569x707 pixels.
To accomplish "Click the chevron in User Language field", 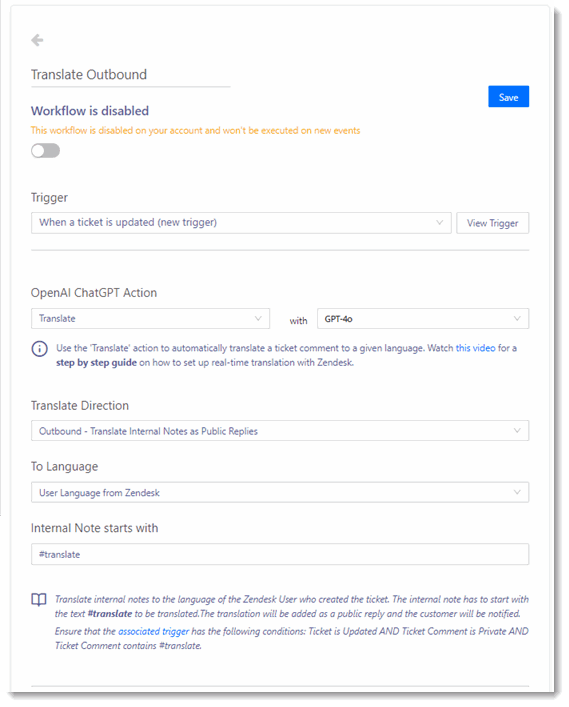I will 517,492.
